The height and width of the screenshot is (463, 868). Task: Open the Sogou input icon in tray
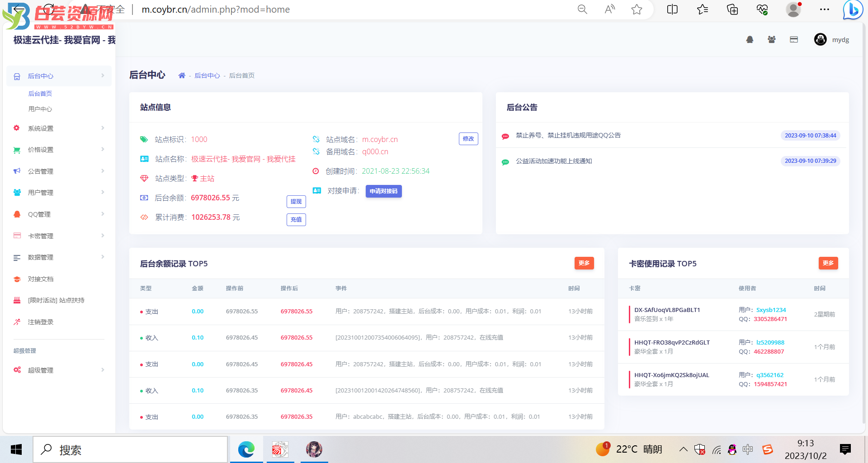(768, 449)
